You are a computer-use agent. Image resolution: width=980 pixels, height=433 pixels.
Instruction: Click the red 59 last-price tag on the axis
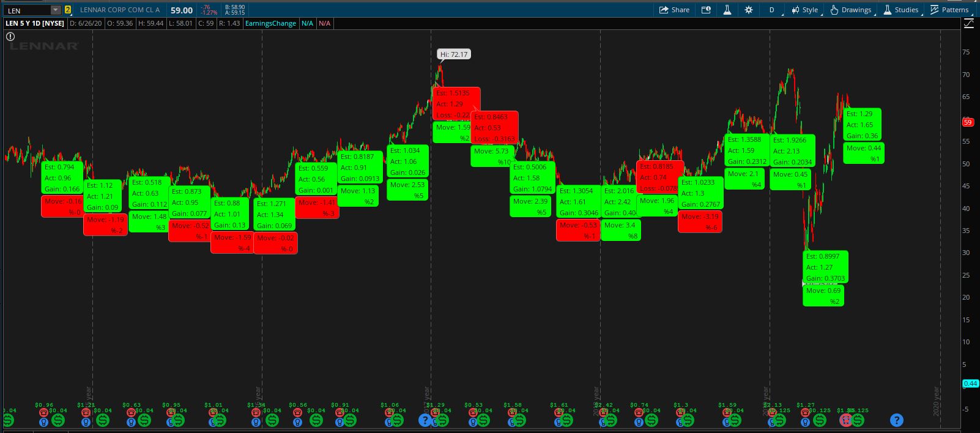pyautogui.click(x=968, y=122)
